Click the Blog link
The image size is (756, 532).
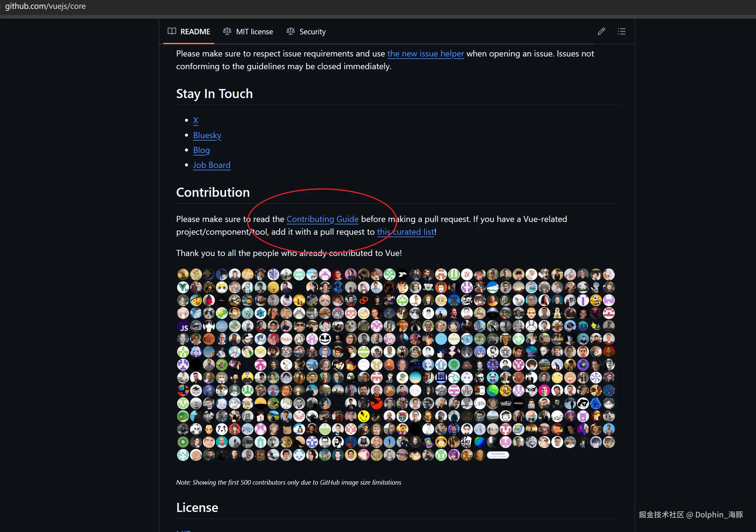[201, 150]
